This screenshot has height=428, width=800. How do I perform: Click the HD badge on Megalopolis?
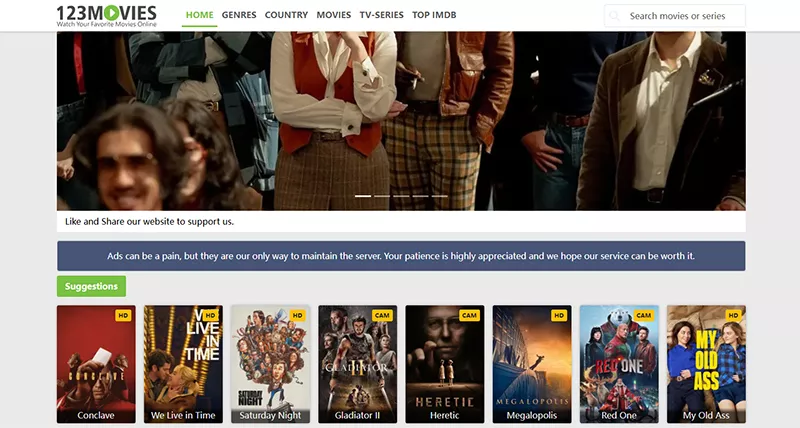(559, 316)
